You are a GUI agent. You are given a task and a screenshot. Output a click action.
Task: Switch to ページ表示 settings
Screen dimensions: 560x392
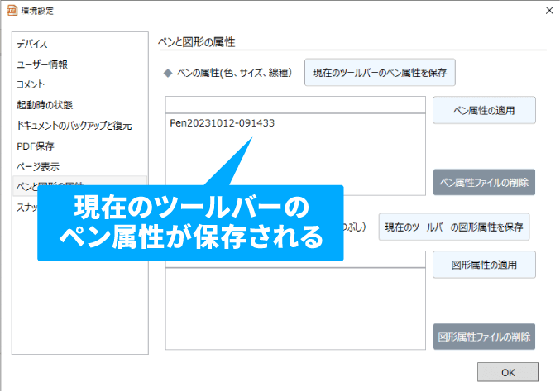[x=38, y=166]
